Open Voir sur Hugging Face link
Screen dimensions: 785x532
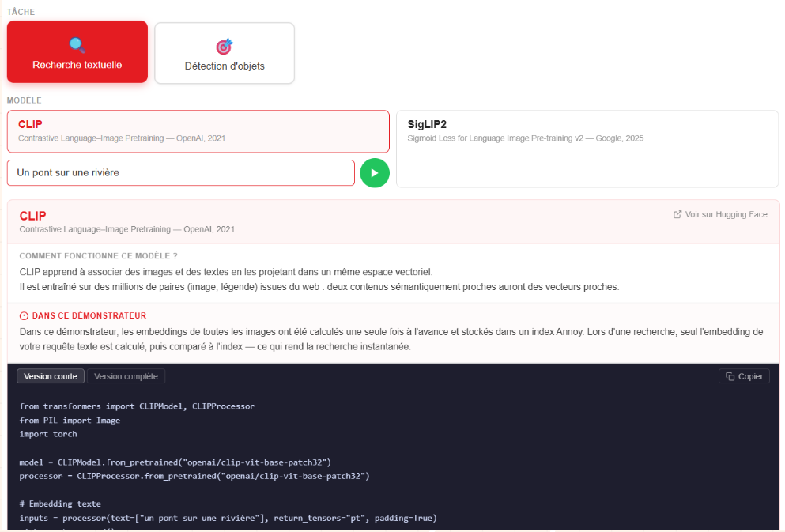720,214
